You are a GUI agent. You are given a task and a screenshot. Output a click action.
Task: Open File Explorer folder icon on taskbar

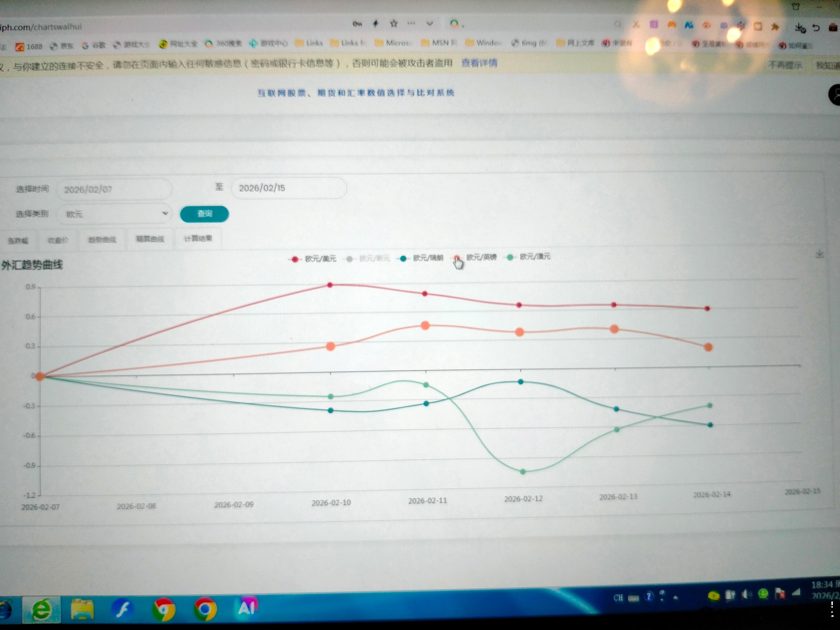(82, 609)
